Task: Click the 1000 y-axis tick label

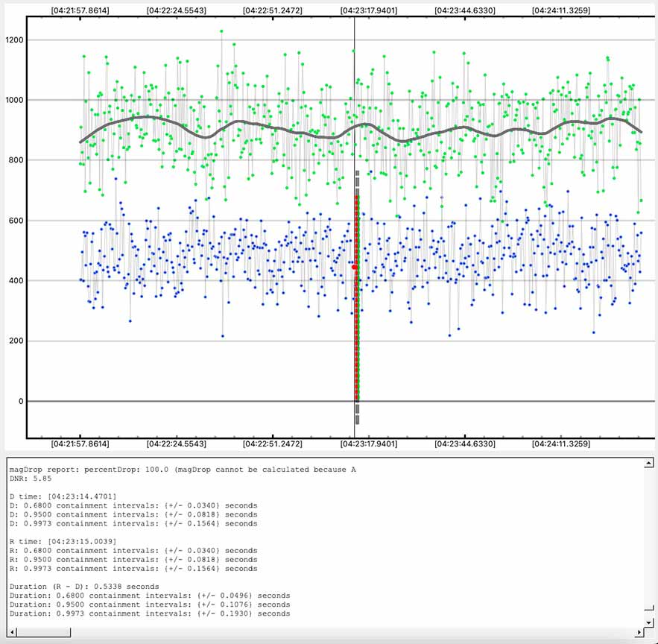Action: (15, 100)
